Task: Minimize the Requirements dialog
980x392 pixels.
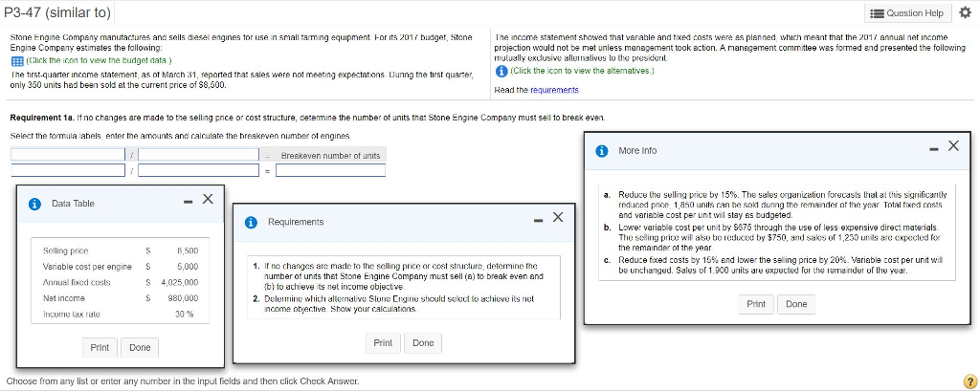Action: tap(539, 220)
